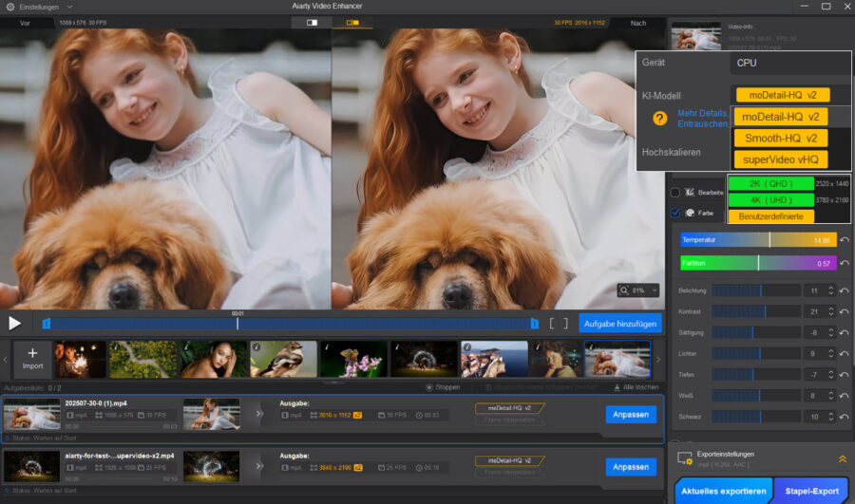Image resolution: width=855 pixels, height=504 pixels.
Task: Open the Einstellungen gear menu
Action: coord(10,7)
